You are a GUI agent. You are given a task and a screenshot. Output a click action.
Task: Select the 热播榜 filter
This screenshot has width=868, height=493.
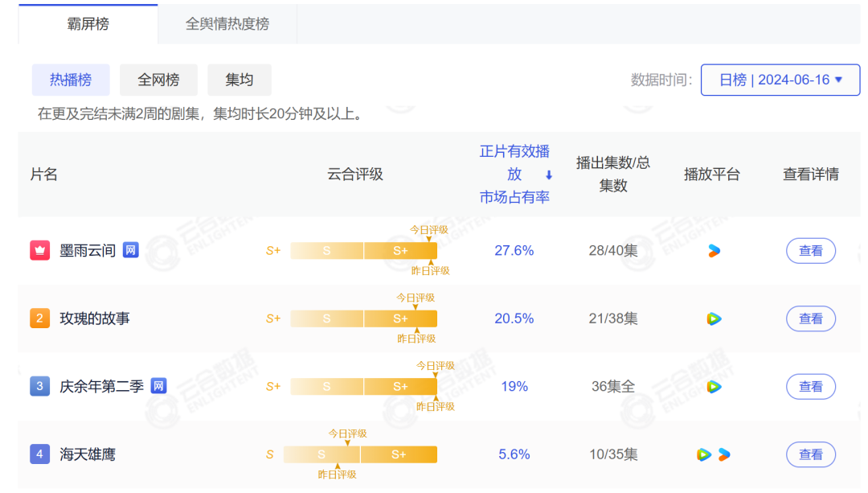point(71,80)
